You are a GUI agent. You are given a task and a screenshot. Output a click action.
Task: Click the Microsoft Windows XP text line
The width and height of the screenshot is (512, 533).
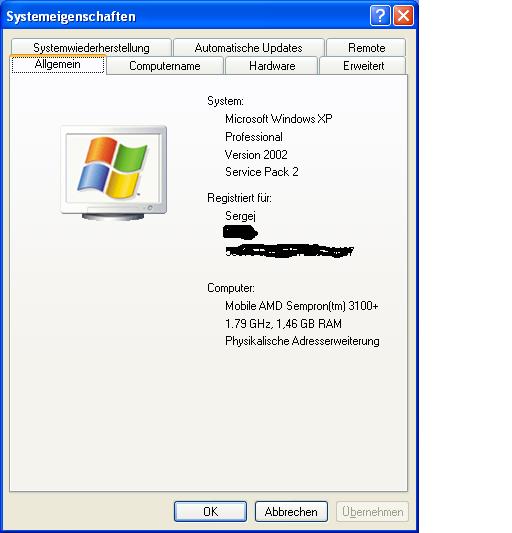coord(278,119)
